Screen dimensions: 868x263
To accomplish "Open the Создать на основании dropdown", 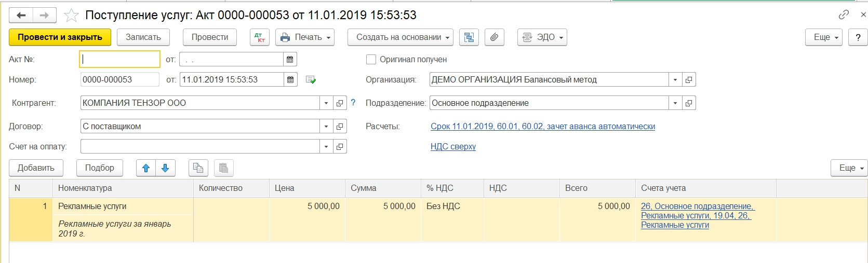I will (400, 37).
